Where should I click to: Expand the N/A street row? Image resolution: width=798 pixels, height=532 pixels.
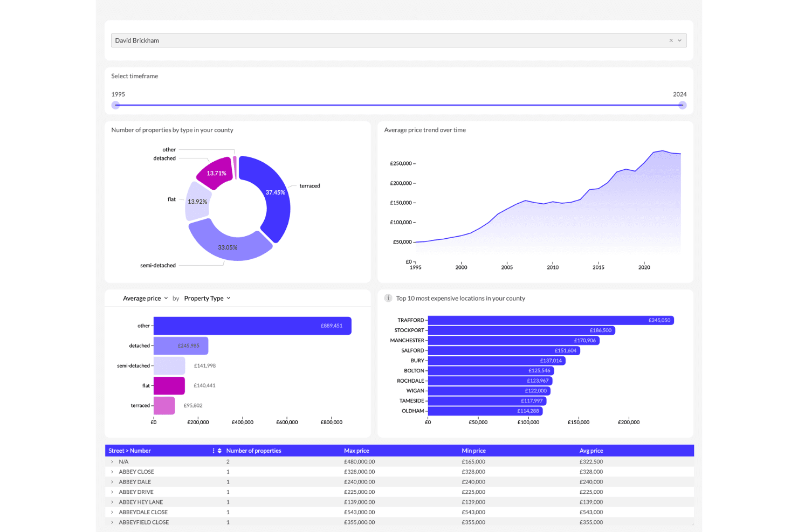112,462
